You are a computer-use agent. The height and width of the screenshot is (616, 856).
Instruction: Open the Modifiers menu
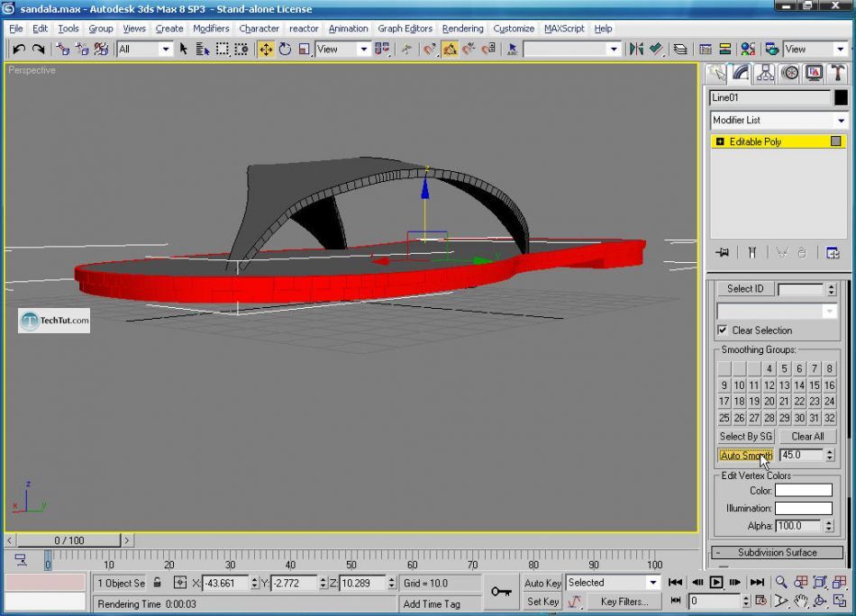pos(211,29)
